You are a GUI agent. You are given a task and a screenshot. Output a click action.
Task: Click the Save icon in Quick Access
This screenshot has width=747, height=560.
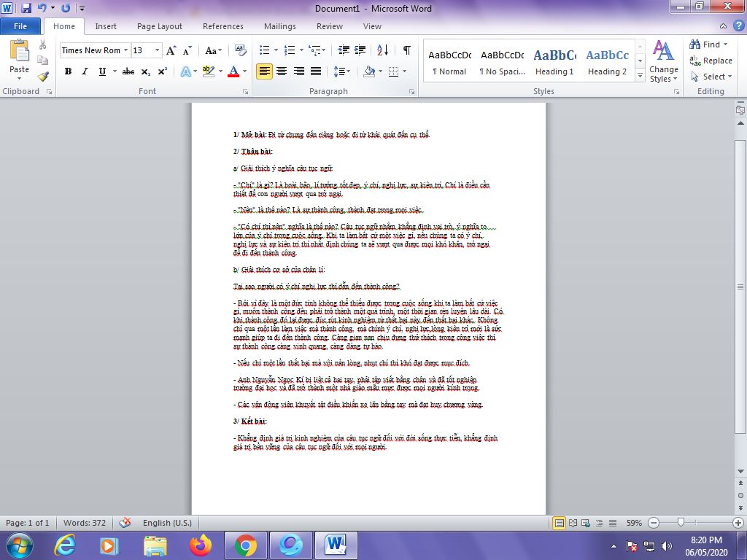(26, 7)
